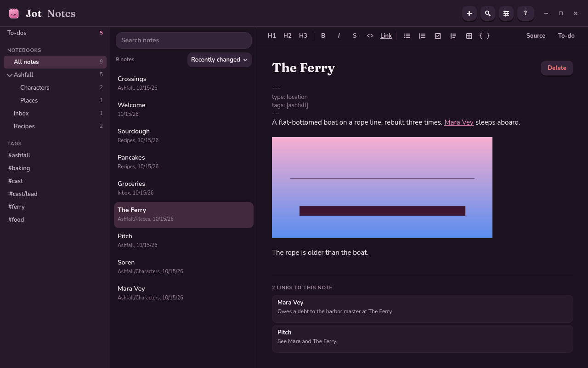Screen dimensions: 588x368
Task: Open the Crossings note in list
Action: 183,83
